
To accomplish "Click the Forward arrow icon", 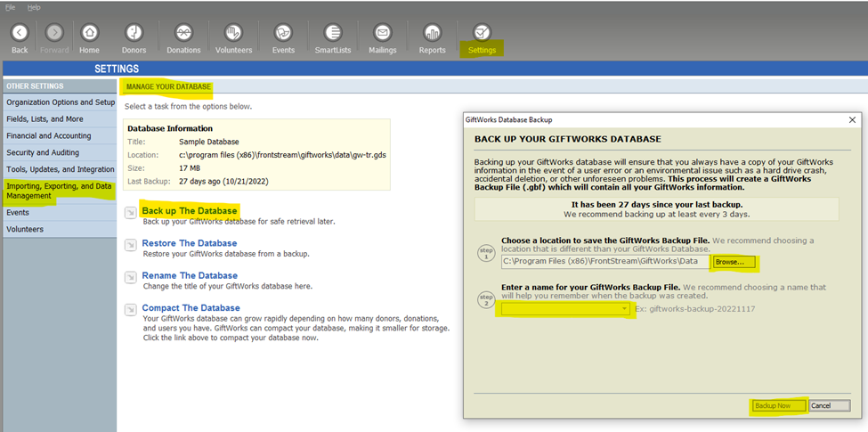I will pyautogui.click(x=54, y=33).
